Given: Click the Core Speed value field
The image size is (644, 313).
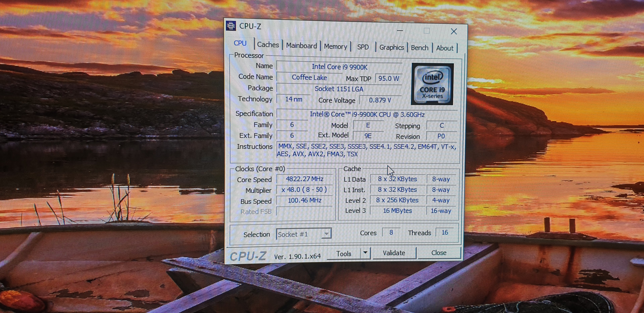Looking at the screenshot, I should point(305,179).
